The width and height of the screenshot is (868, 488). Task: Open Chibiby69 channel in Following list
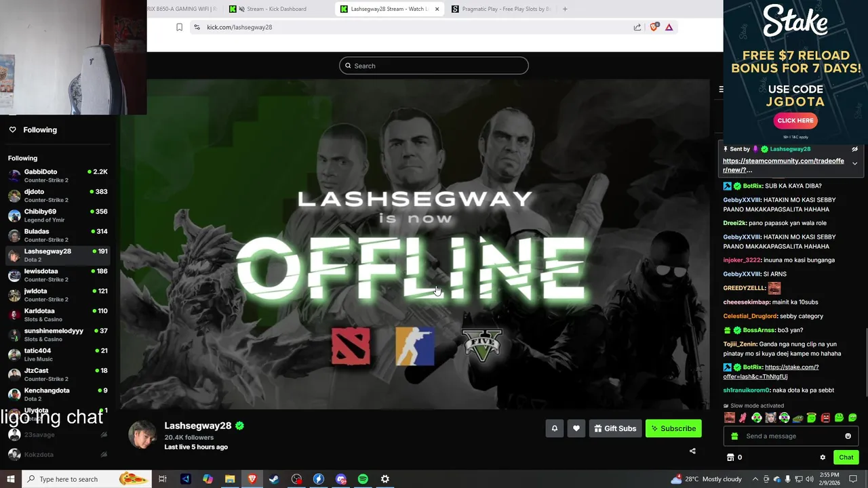tap(58, 215)
